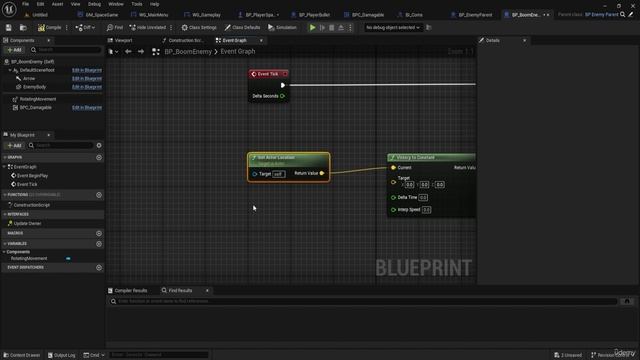The width and height of the screenshot is (640, 360).
Task: Open the Edit menu
Action: (x=40, y=4)
